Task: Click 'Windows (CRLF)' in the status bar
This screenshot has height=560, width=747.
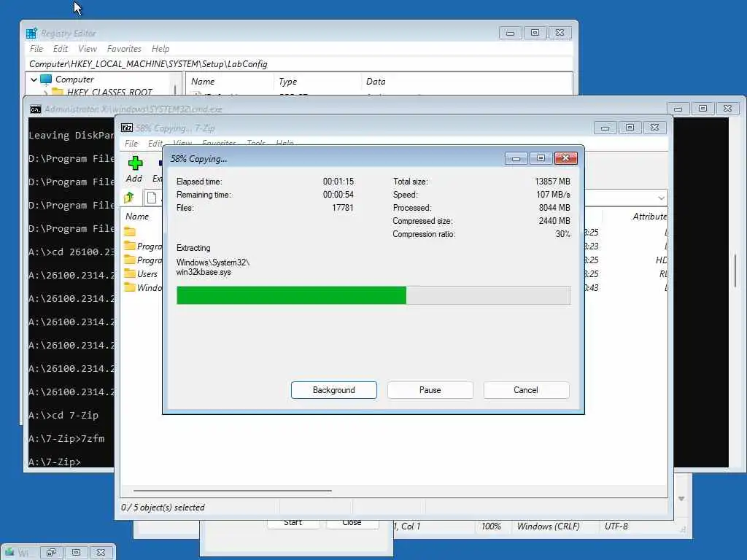Action: (549, 526)
